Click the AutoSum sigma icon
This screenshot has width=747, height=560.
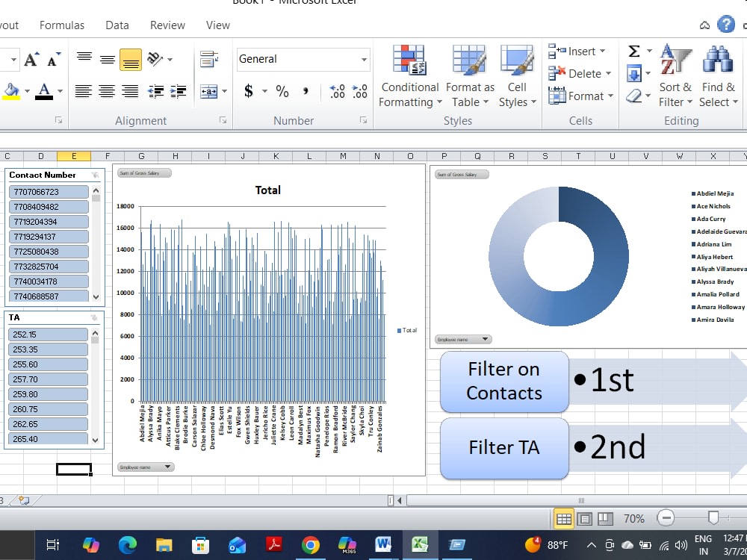[633, 51]
